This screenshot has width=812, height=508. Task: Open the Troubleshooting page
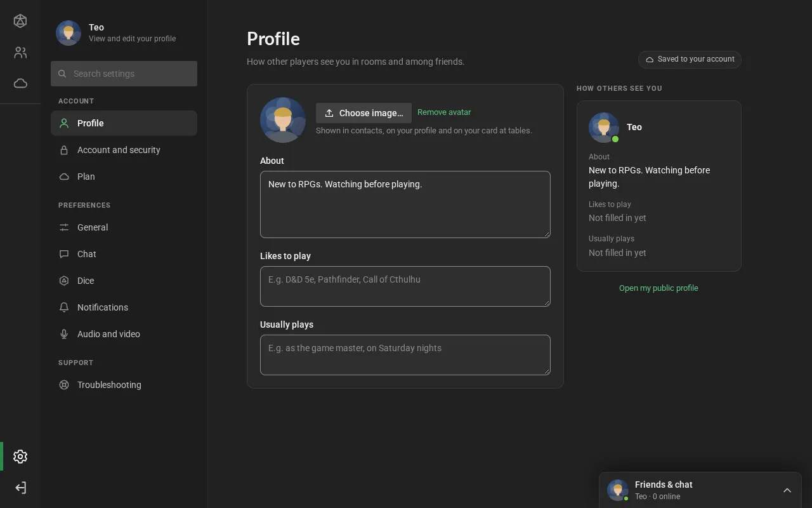coord(124,385)
